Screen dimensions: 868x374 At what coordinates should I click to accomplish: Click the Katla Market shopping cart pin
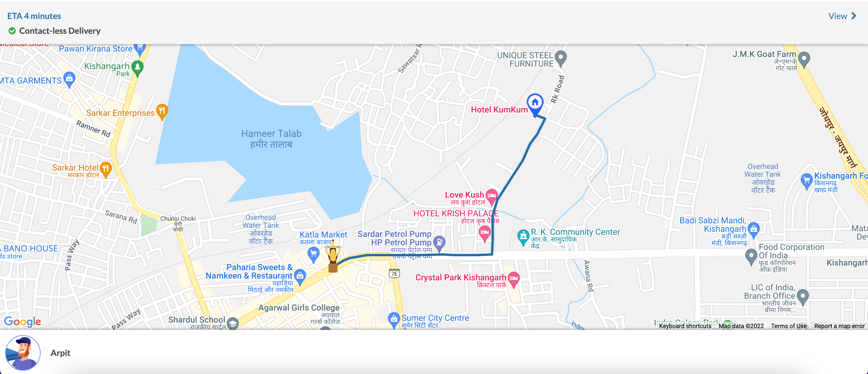[313, 254]
